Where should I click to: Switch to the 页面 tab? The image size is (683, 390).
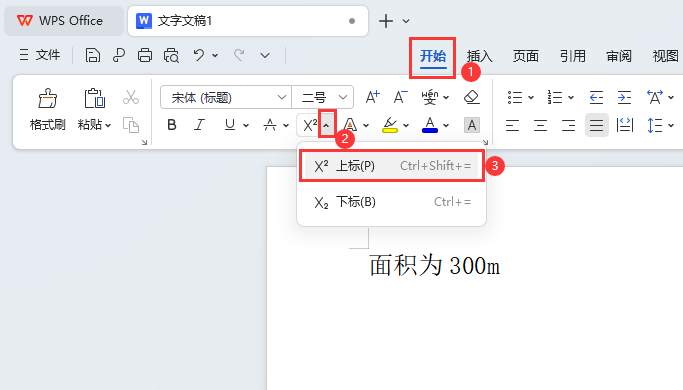pyautogui.click(x=526, y=56)
